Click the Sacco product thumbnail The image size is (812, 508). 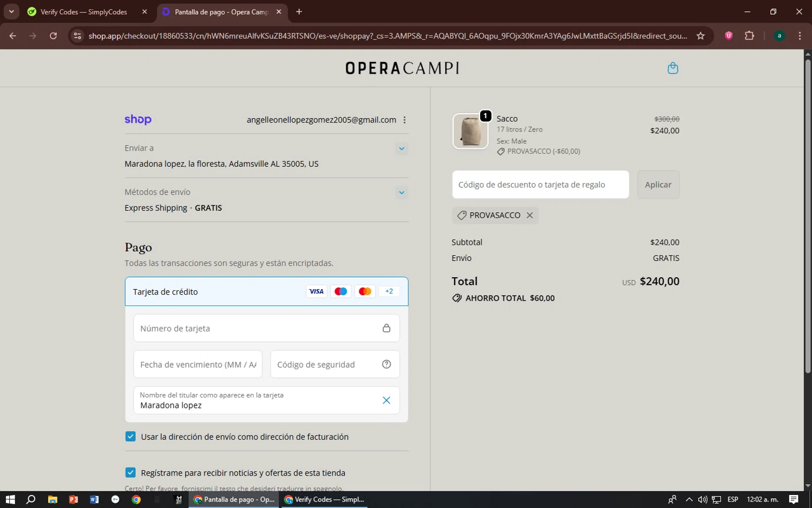tap(470, 131)
